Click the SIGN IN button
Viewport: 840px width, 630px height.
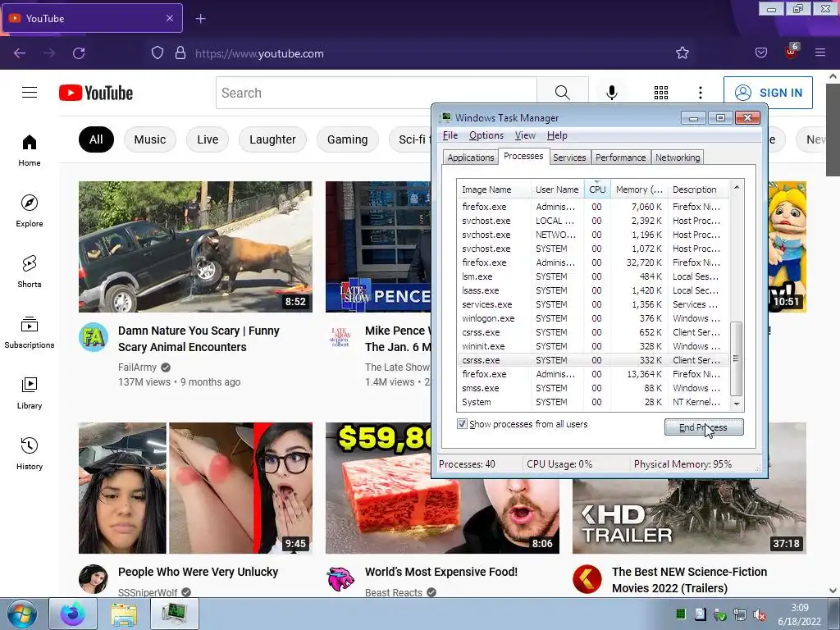click(x=768, y=93)
